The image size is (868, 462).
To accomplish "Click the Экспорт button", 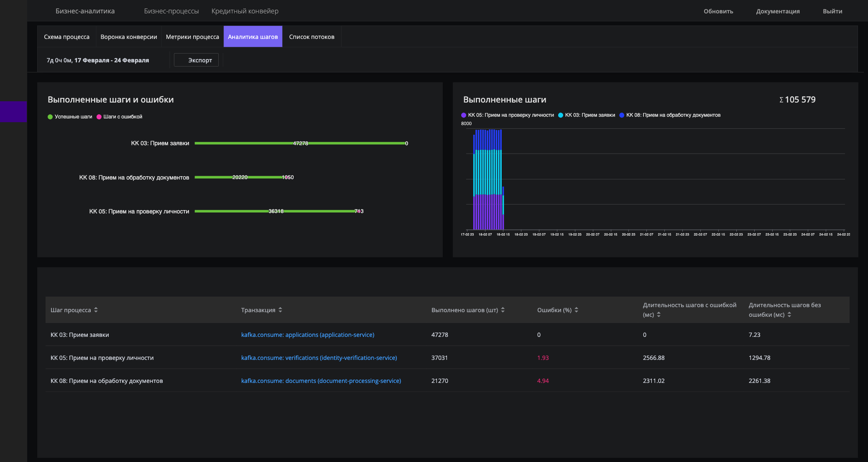I will click(x=196, y=60).
